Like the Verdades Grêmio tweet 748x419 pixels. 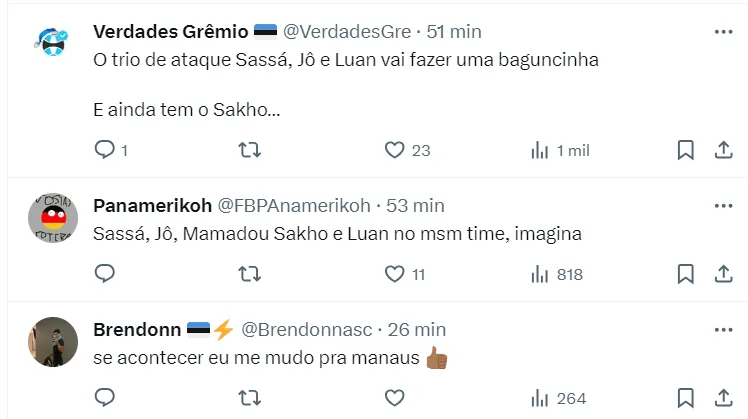(394, 150)
